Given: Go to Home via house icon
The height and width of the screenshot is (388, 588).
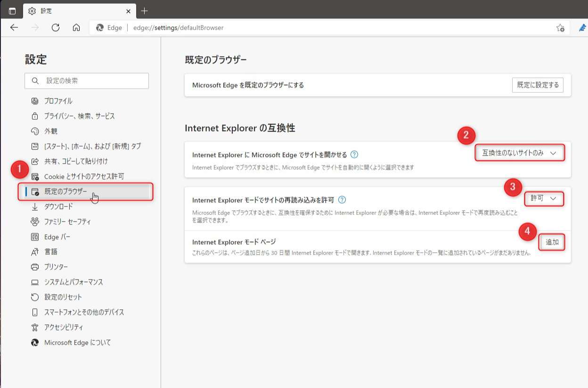Looking at the screenshot, I should tap(76, 27).
